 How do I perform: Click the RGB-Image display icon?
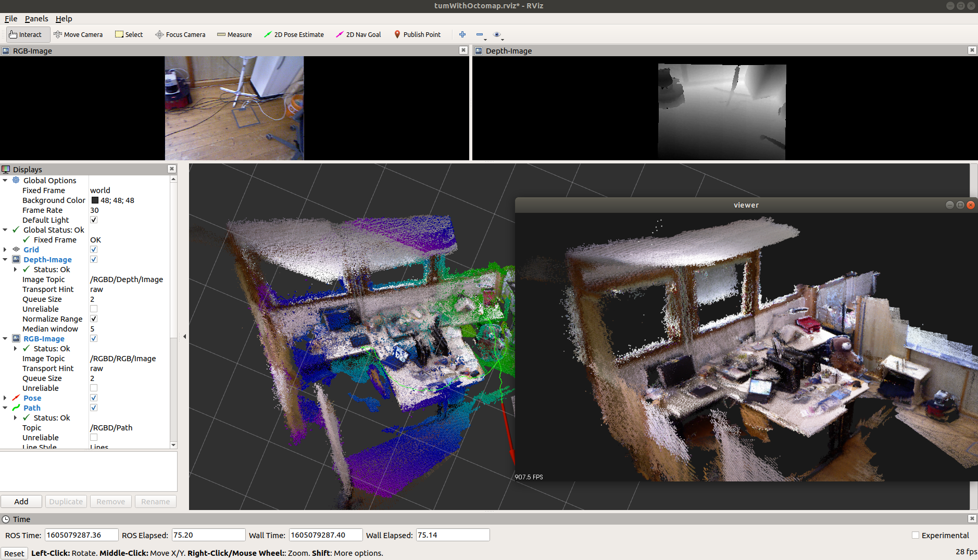(x=16, y=338)
